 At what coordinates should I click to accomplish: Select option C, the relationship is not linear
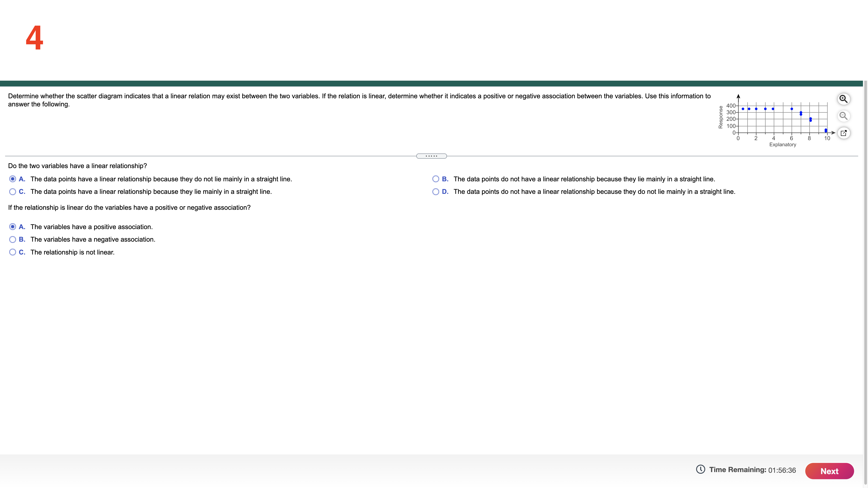(x=13, y=252)
